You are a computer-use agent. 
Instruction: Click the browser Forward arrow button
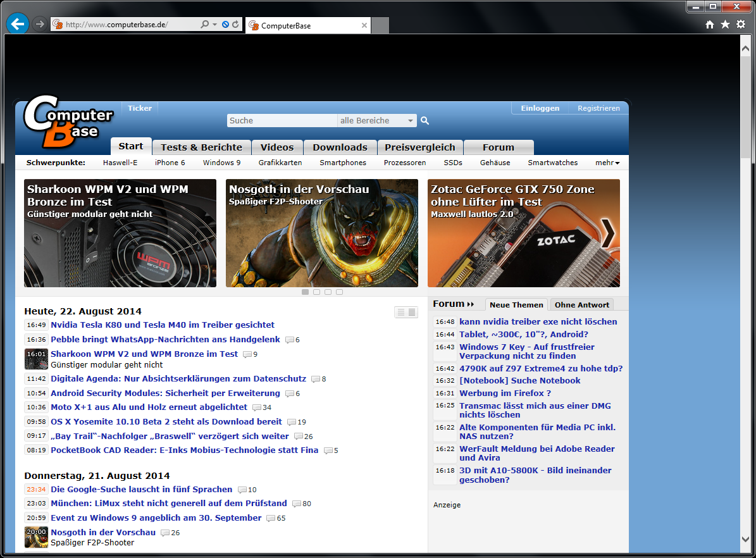(39, 24)
